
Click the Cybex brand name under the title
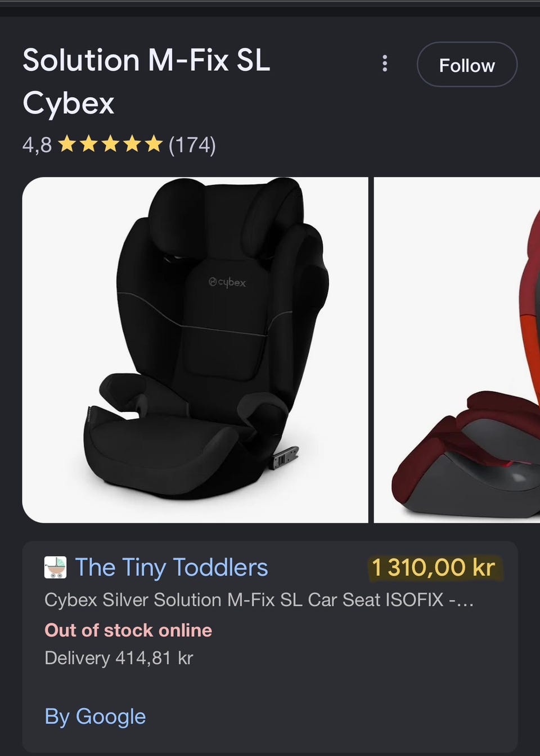pos(69,103)
